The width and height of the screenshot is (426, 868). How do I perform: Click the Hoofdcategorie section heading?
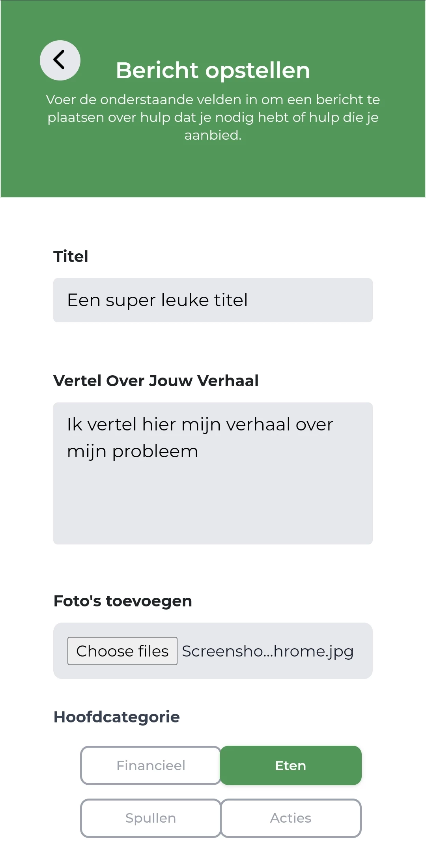pos(116,716)
